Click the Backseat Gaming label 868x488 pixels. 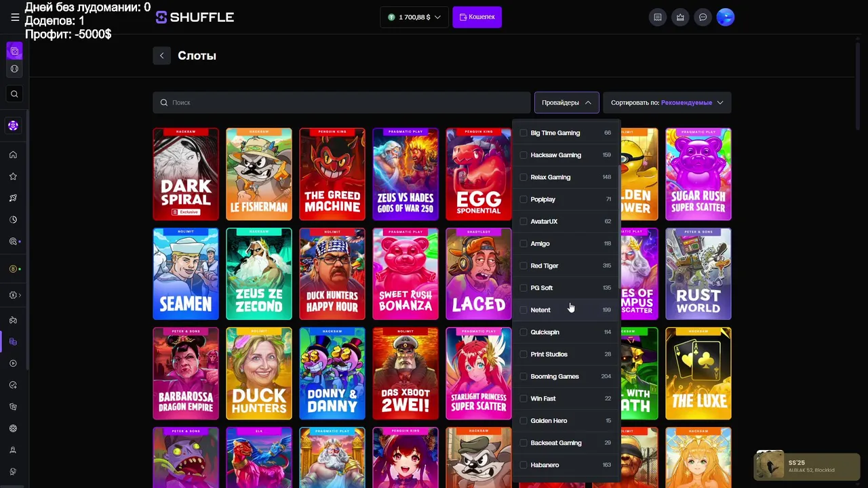click(x=556, y=443)
